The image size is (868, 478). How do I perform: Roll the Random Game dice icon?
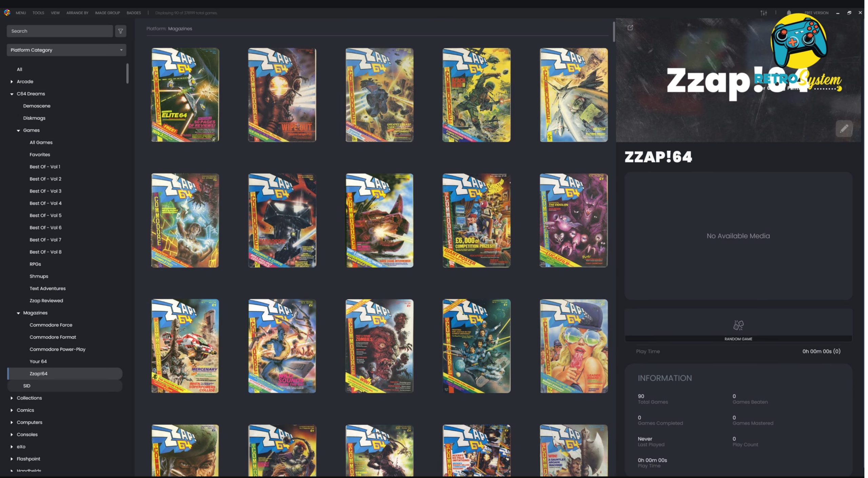coord(738,325)
